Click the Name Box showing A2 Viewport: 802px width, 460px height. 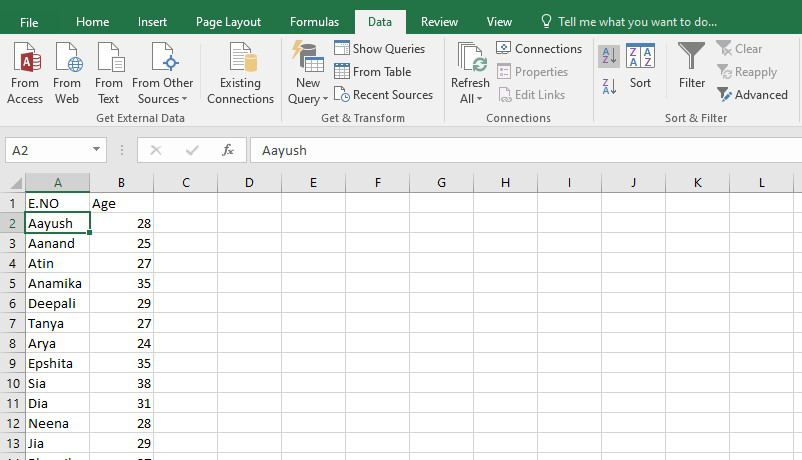(x=47, y=150)
